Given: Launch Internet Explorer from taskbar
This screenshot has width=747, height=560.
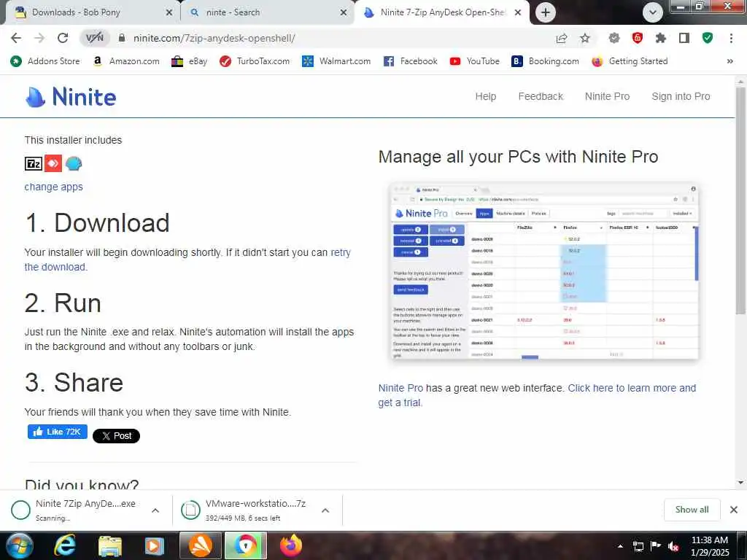Looking at the screenshot, I should 65,545.
